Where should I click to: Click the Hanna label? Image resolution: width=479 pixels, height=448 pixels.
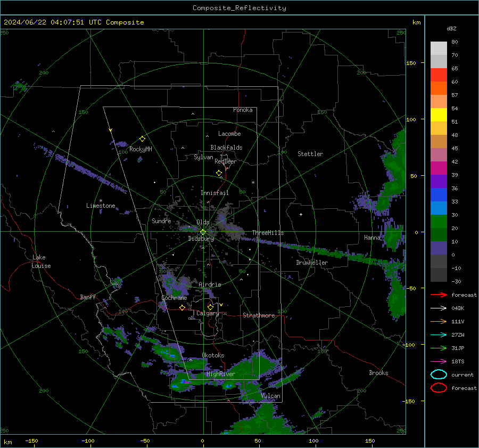point(372,237)
